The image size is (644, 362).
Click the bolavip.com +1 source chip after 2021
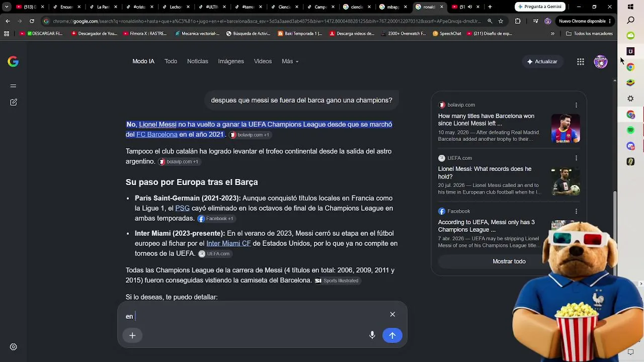coord(249,135)
